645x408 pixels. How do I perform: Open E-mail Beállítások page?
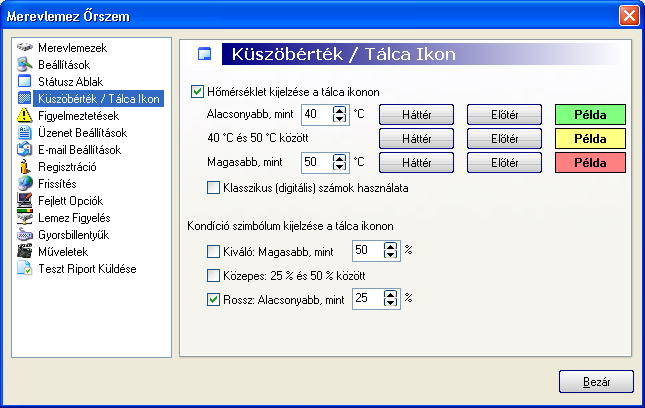tap(79, 150)
